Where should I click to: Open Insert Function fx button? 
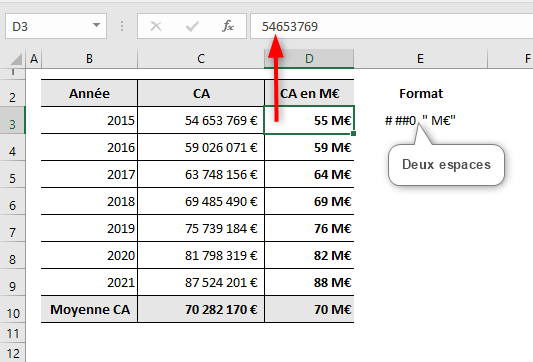(228, 26)
